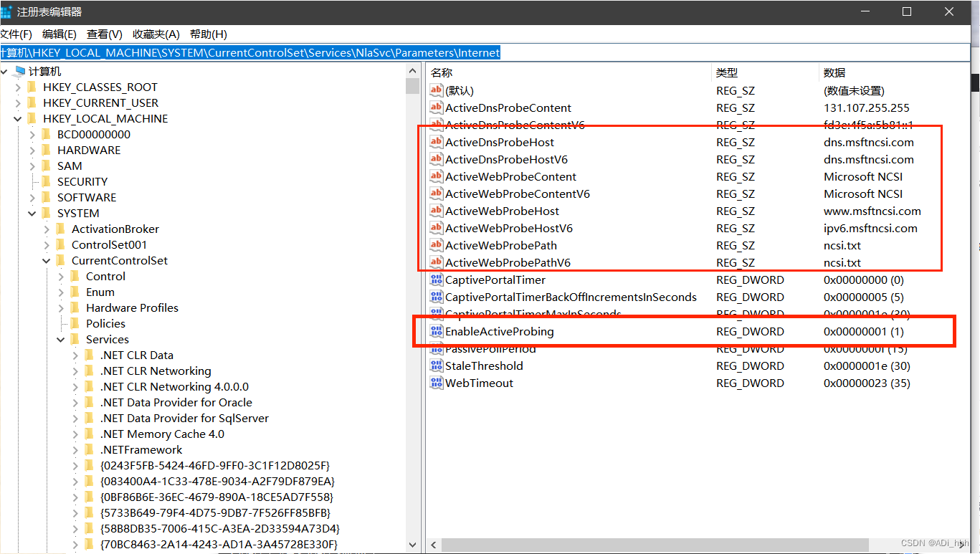Expand the Enum key
The width and height of the screenshot is (980, 554).
[61, 292]
